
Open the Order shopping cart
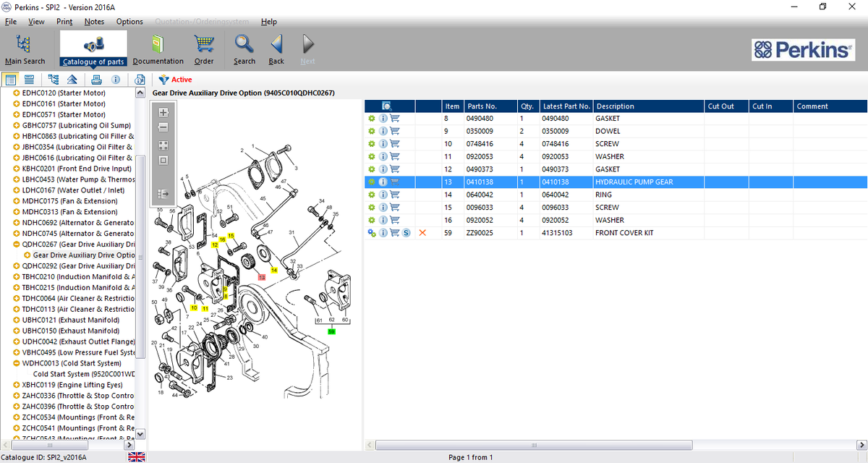(x=204, y=45)
